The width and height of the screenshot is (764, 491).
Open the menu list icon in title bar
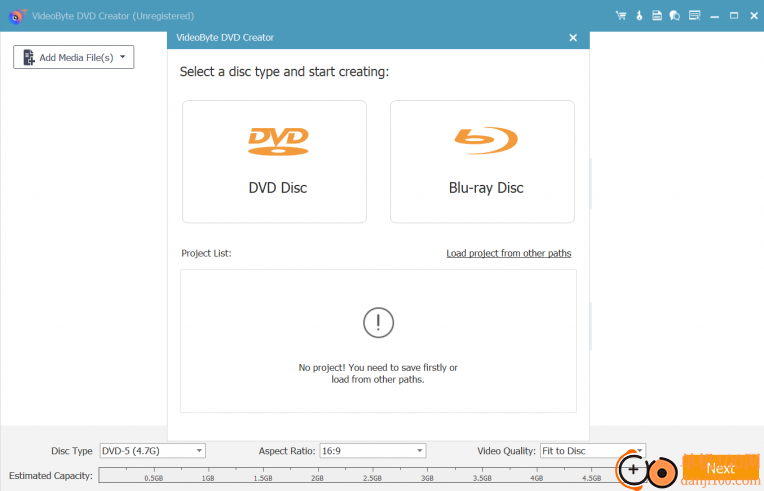coord(694,16)
